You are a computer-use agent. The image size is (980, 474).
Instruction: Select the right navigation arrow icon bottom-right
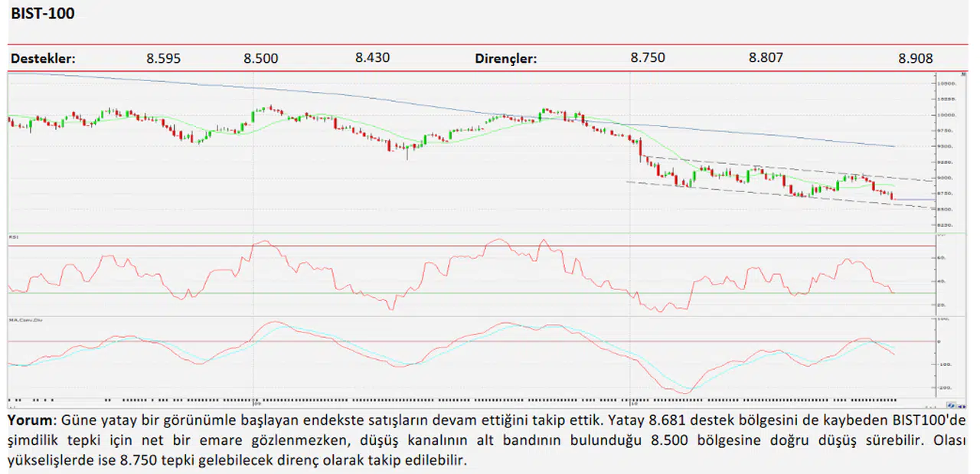[966, 407]
